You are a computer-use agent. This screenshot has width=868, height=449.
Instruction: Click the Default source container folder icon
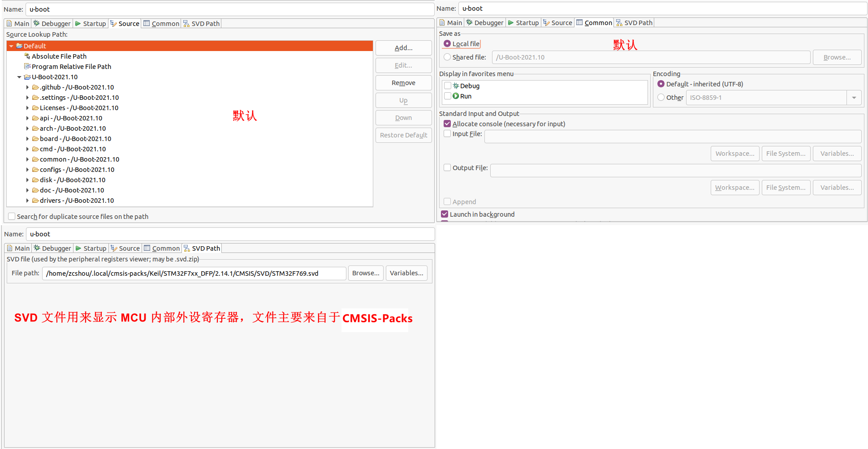(19, 46)
